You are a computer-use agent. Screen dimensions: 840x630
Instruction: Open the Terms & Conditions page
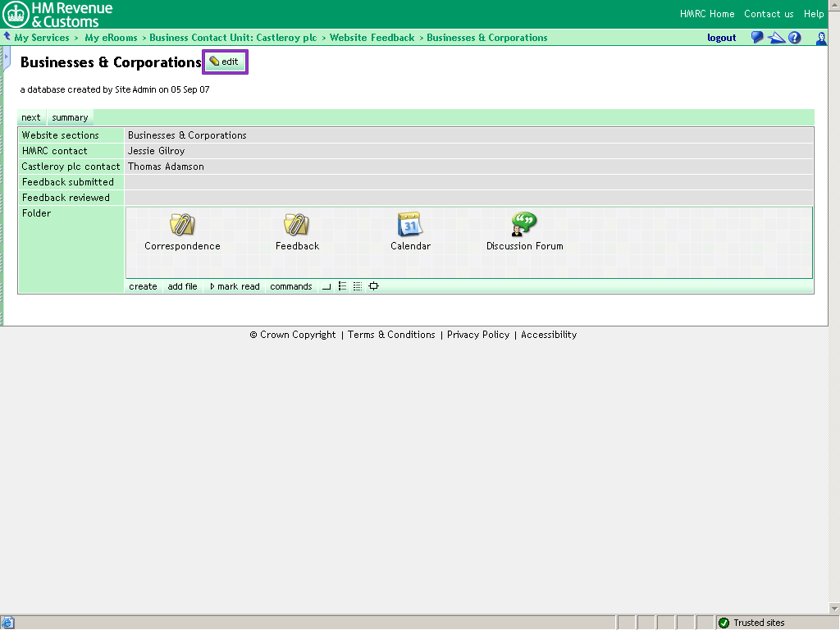391,335
